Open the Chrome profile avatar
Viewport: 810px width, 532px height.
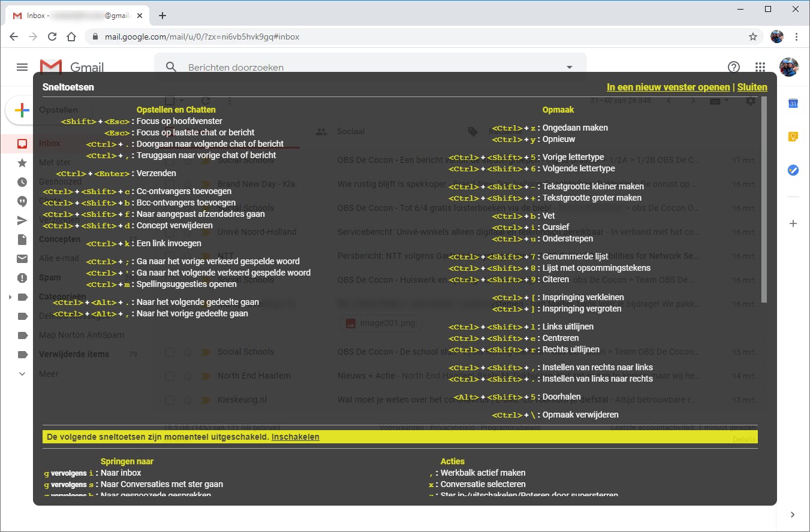777,37
